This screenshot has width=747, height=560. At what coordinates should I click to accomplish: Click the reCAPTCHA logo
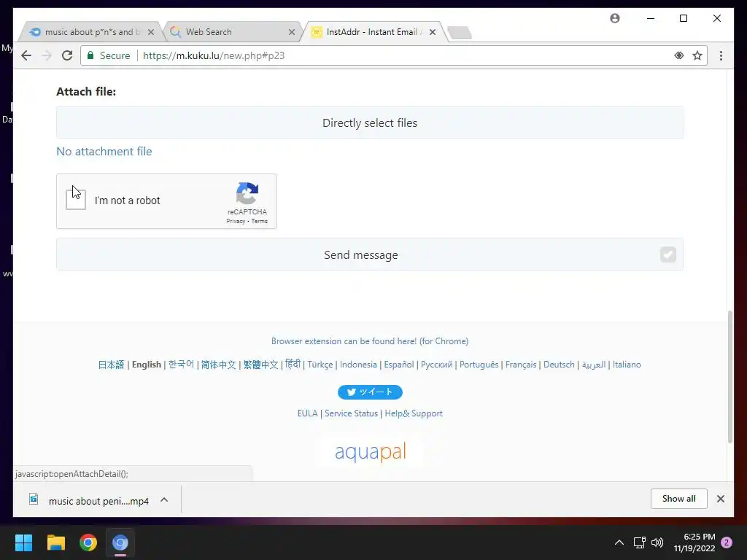[x=247, y=192]
